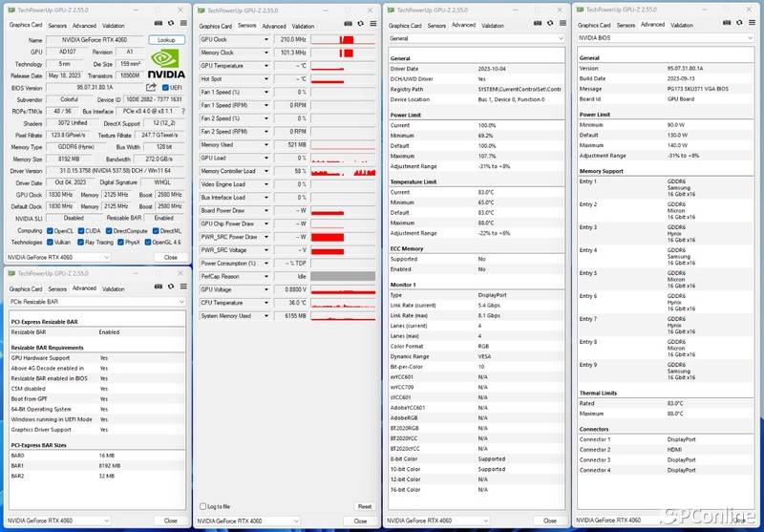
Task: Click Bus Interface question mark icon
Action: tap(183, 111)
